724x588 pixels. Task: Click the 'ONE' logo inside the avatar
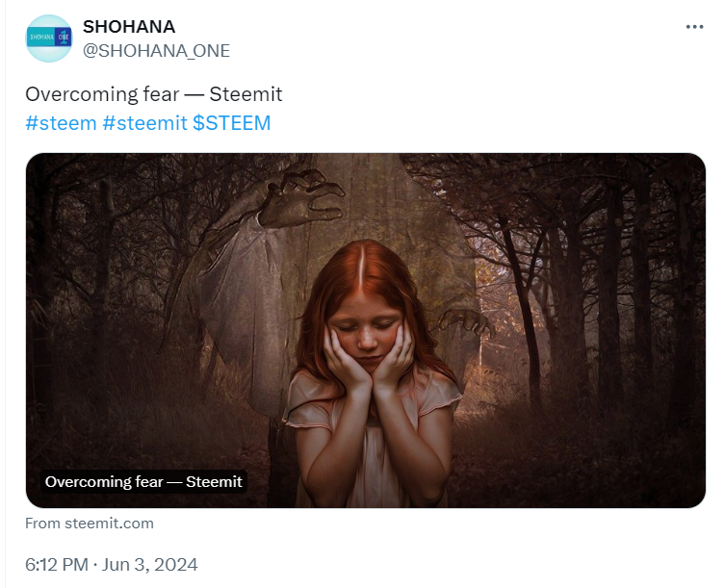[x=64, y=38]
